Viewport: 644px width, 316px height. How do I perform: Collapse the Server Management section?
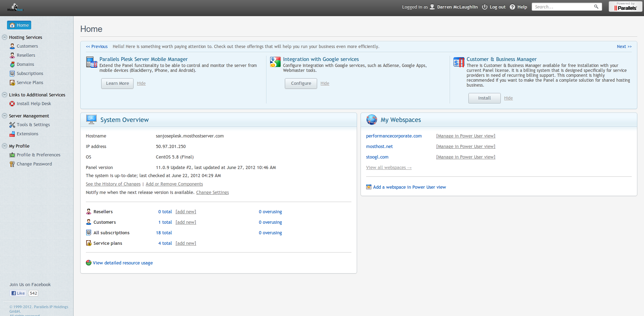pyautogui.click(x=5, y=116)
